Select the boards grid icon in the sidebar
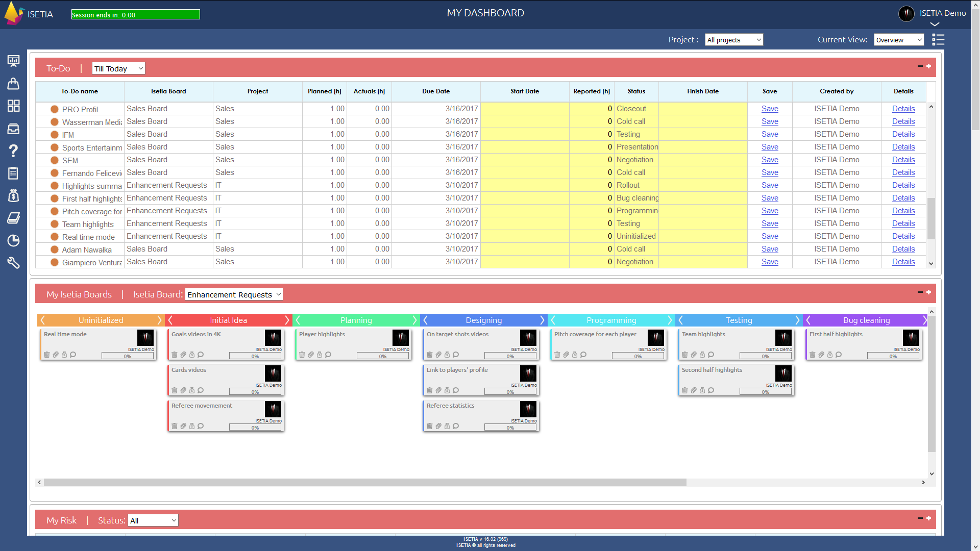The width and height of the screenshot is (980, 551). click(x=13, y=106)
